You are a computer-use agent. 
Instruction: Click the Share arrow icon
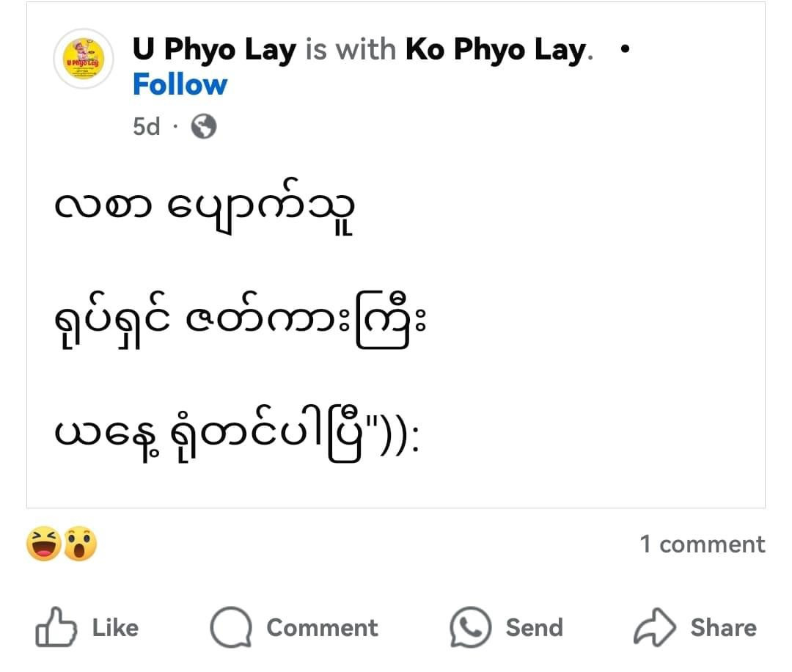tap(653, 628)
